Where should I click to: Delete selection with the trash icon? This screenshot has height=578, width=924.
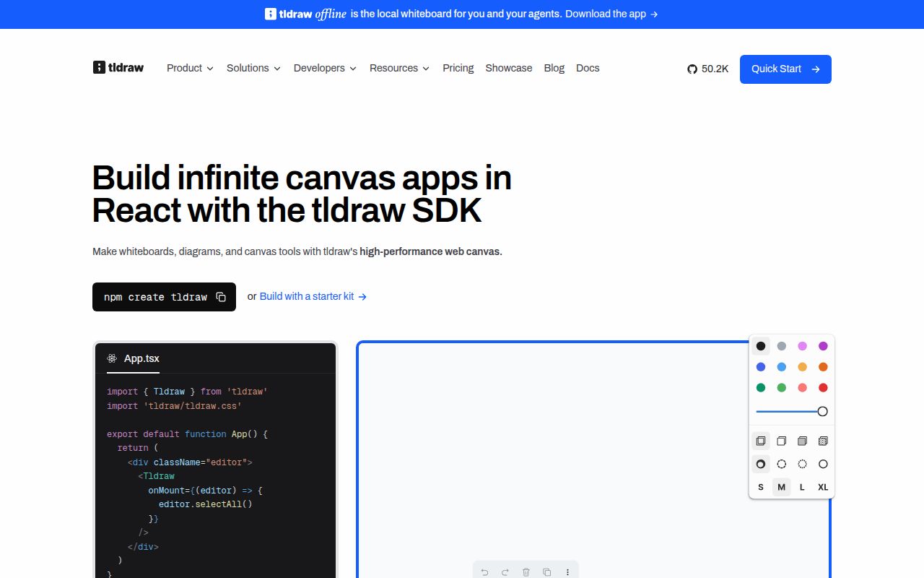pos(526,572)
